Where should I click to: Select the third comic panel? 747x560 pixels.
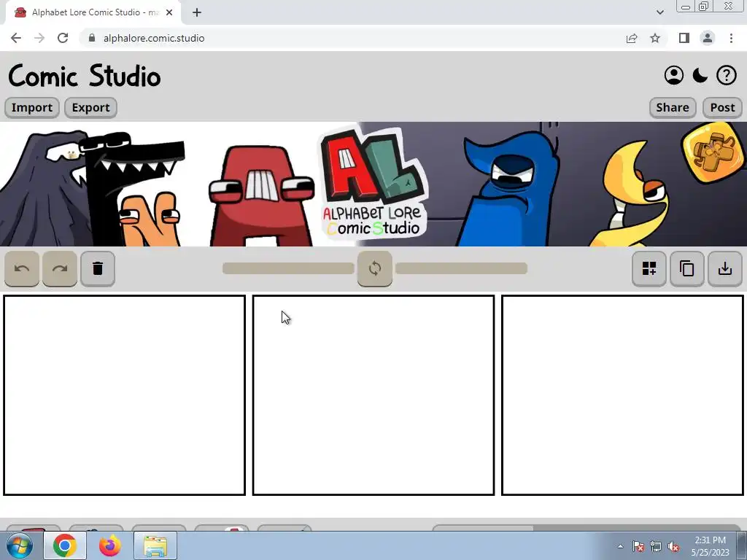(623, 395)
